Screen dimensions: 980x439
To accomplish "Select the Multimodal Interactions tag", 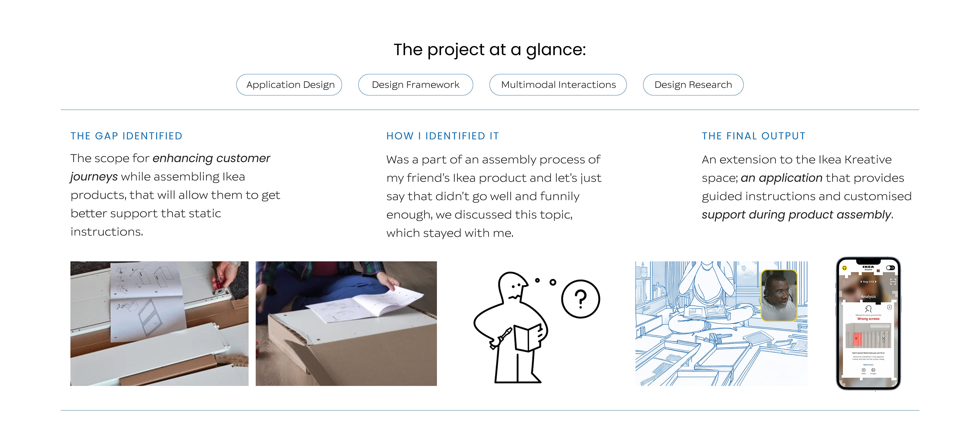I will tap(558, 84).
